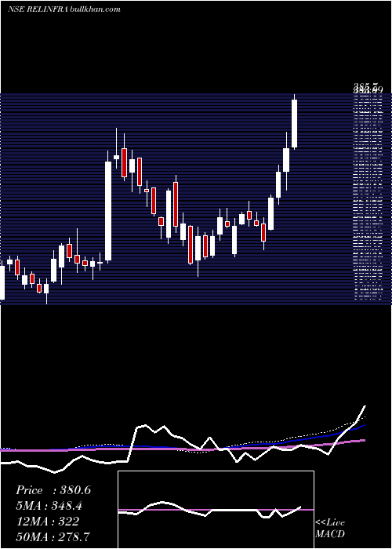Click the 5MA : 348.4 value
The height and width of the screenshot is (549, 392).
[50, 506]
